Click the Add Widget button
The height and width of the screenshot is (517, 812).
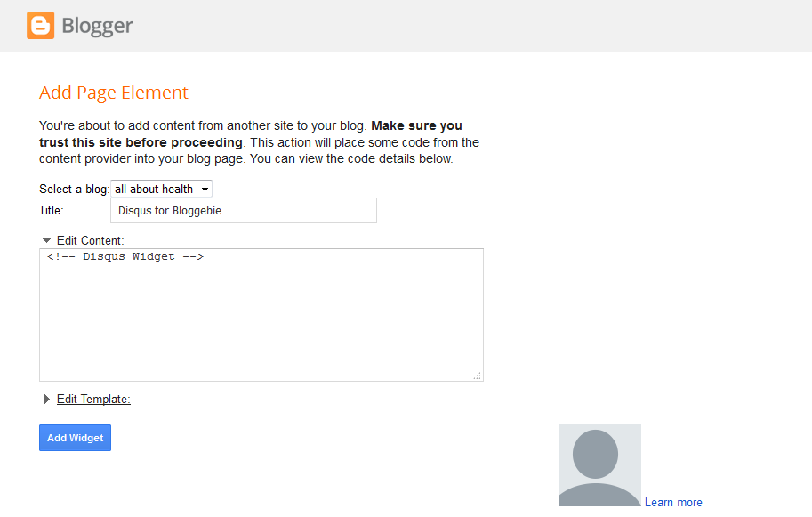point(75,438)
